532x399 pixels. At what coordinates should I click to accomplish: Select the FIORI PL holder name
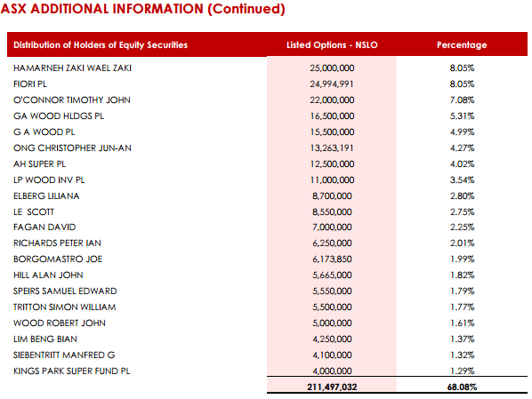coord(30,84)
